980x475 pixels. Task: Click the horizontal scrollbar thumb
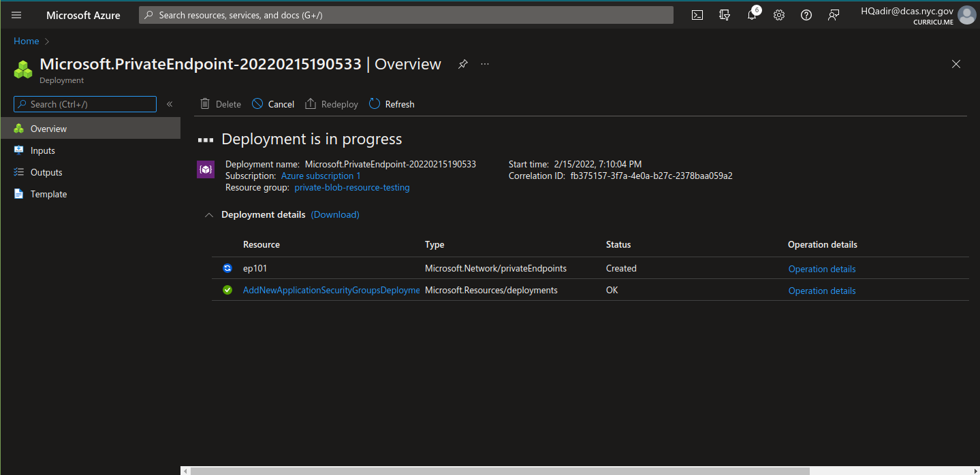pos(500,470)
